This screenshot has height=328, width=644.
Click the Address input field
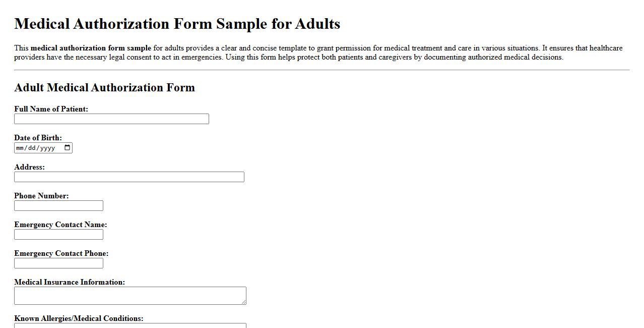pos(128,177)
